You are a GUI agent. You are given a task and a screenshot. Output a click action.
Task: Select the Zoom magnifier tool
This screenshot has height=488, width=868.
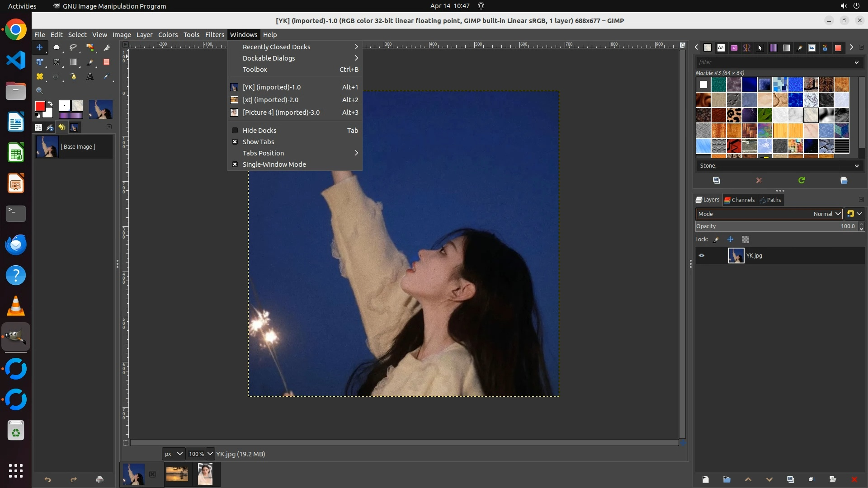pyautogui.click(x=40, y=91)
